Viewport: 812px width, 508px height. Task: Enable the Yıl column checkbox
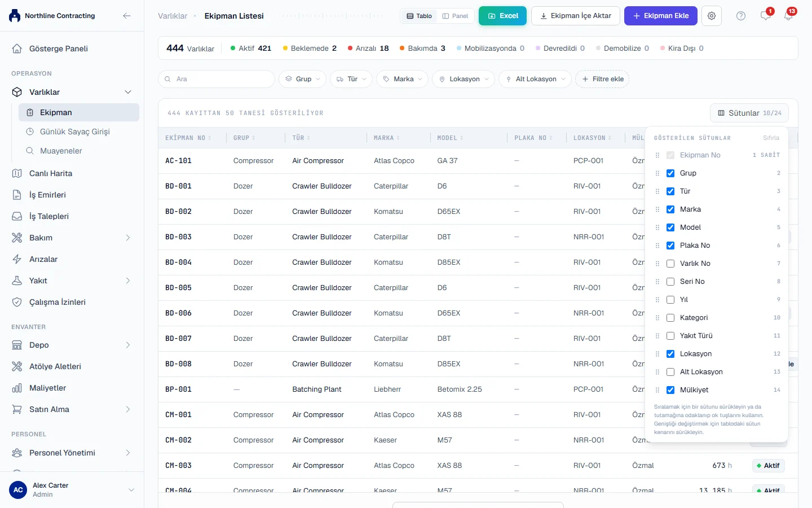[x=670, y=300]
